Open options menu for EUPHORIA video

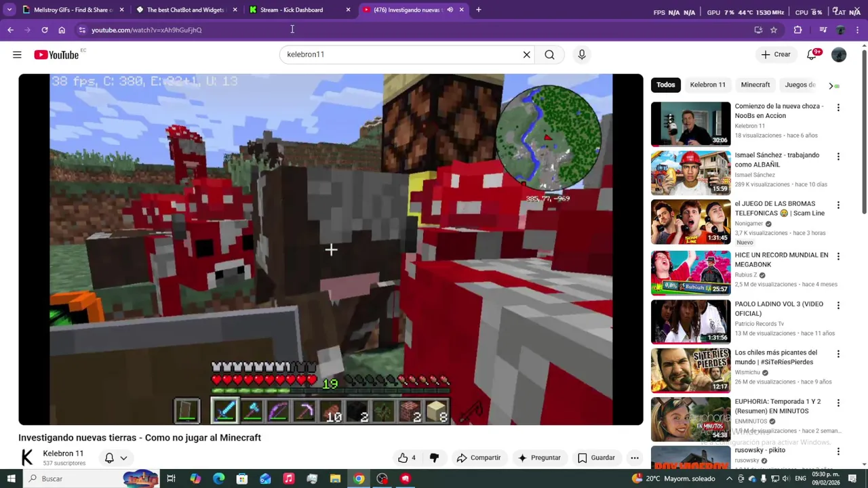coord(838,403)
